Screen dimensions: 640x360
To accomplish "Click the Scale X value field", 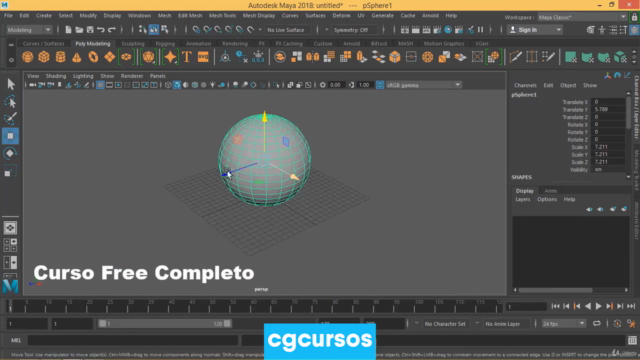I will 608,147.
